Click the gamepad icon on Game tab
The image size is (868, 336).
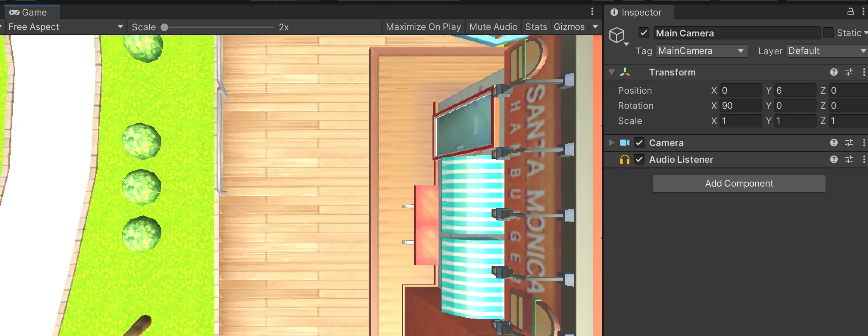(14, 13)
